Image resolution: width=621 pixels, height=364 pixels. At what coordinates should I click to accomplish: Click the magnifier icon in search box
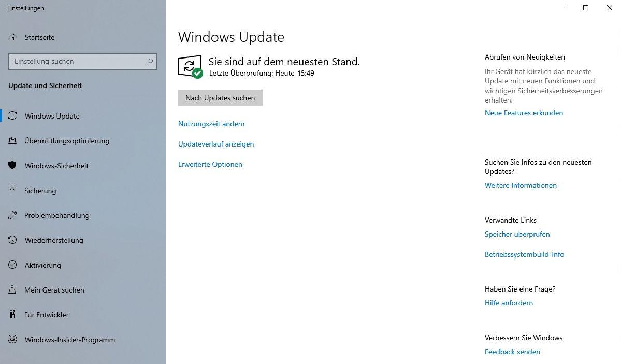click(149, 62)
